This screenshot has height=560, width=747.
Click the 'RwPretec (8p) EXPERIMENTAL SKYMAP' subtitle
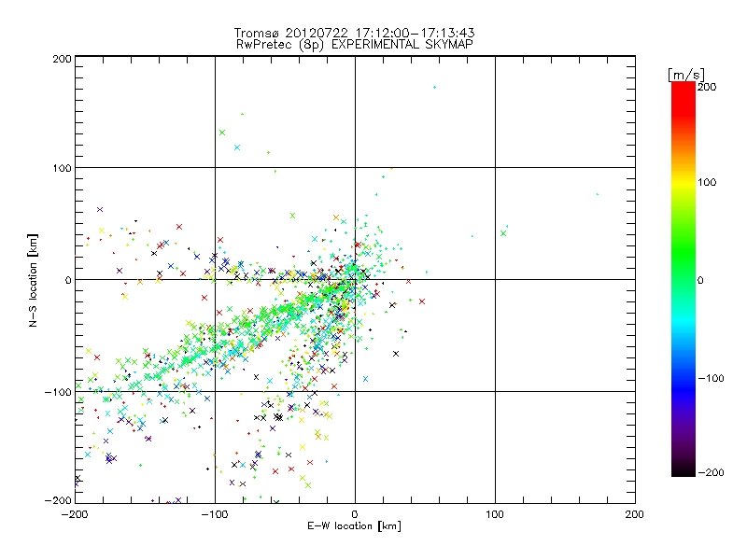tap(355, 44)
